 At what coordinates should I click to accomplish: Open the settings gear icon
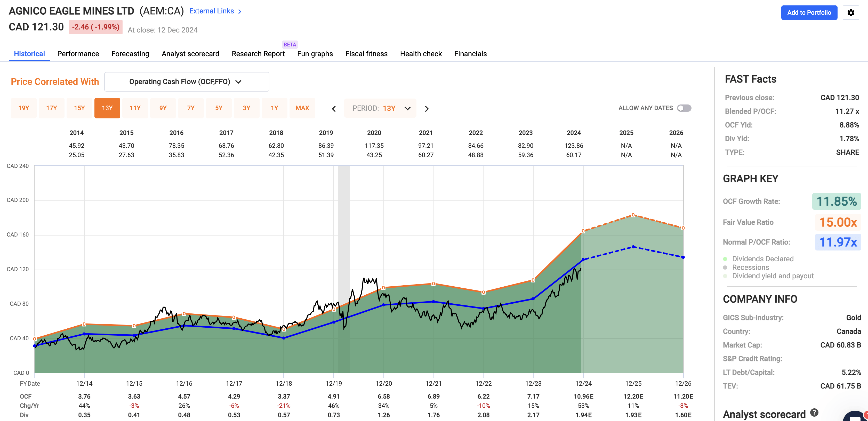click(850, 12)
